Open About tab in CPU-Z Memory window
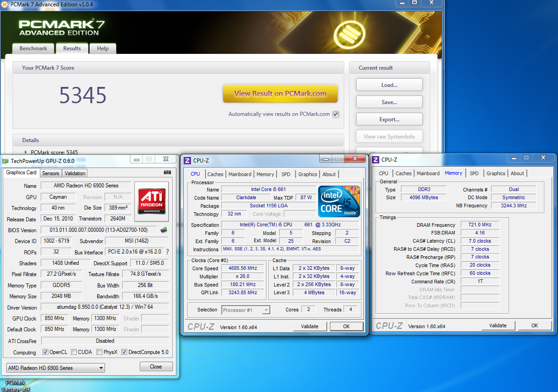The image size is (558, 392). [517, 173]
